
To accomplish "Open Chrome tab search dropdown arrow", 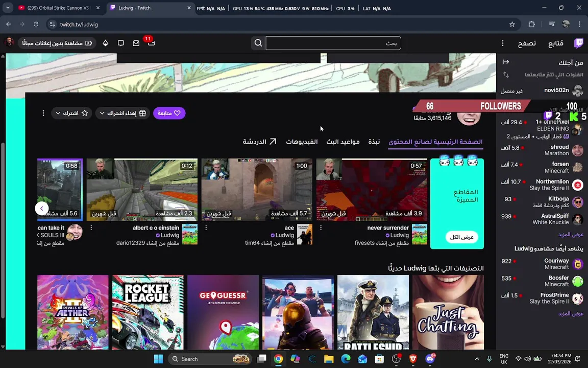I will (x=8, y=8).
